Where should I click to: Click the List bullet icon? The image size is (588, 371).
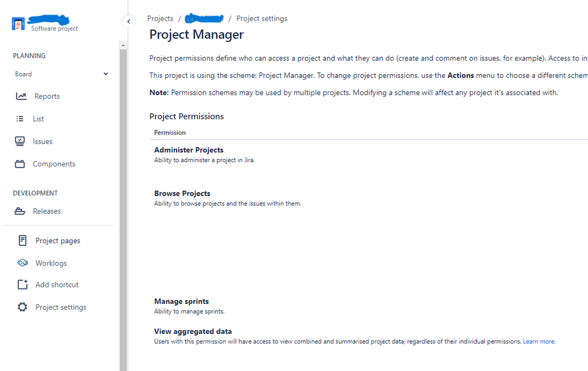(x=20, y=119)
